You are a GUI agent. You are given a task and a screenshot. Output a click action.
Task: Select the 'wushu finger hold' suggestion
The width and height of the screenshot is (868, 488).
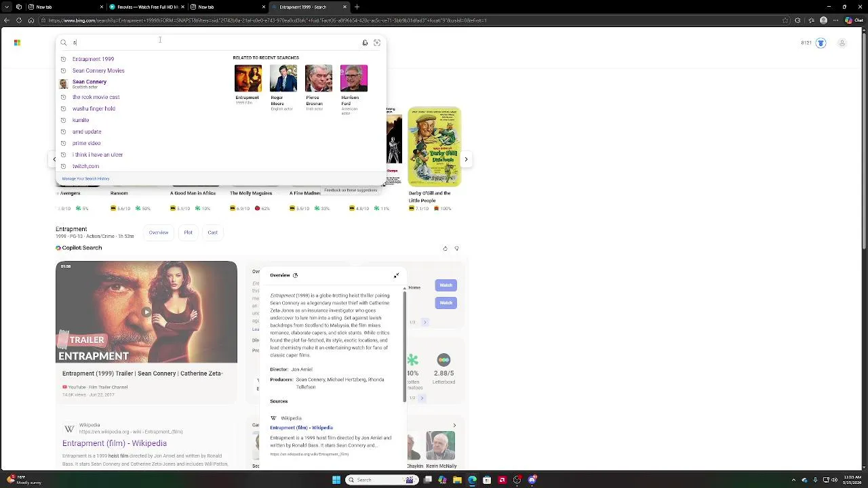coord(94,108)
